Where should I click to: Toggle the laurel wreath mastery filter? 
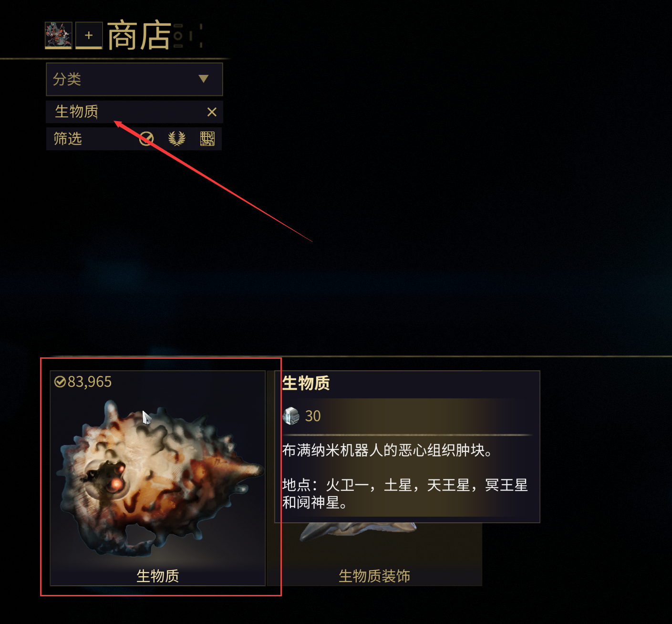pyautogui.click(x=176, y=139)
